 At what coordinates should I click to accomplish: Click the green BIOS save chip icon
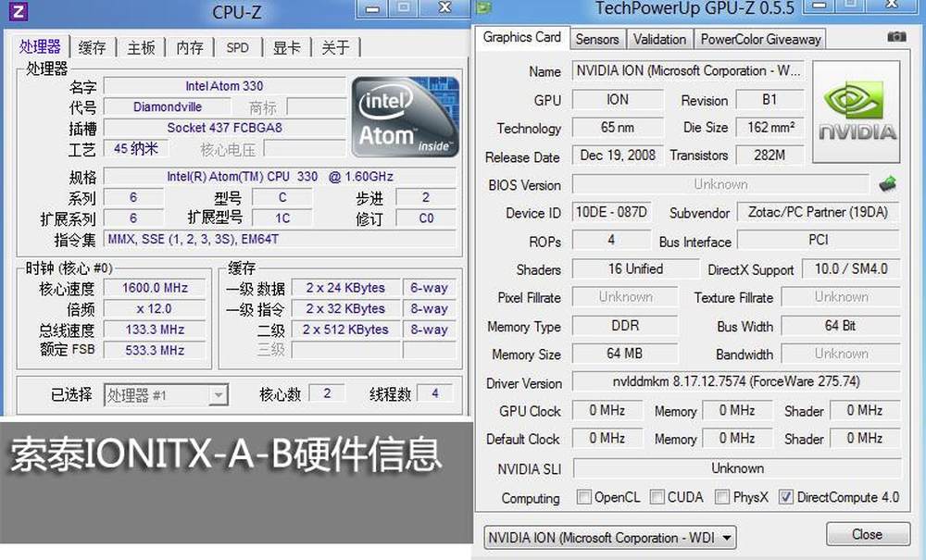888,183
